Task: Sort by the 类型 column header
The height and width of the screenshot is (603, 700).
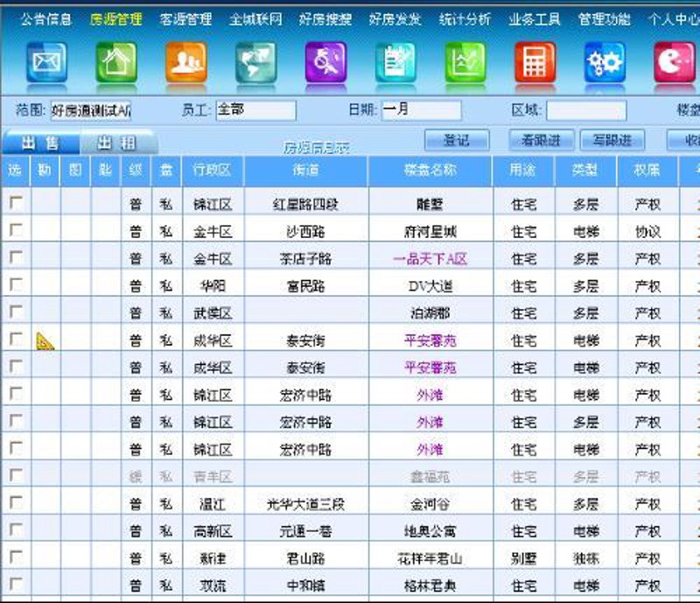Action: (585, 170)
